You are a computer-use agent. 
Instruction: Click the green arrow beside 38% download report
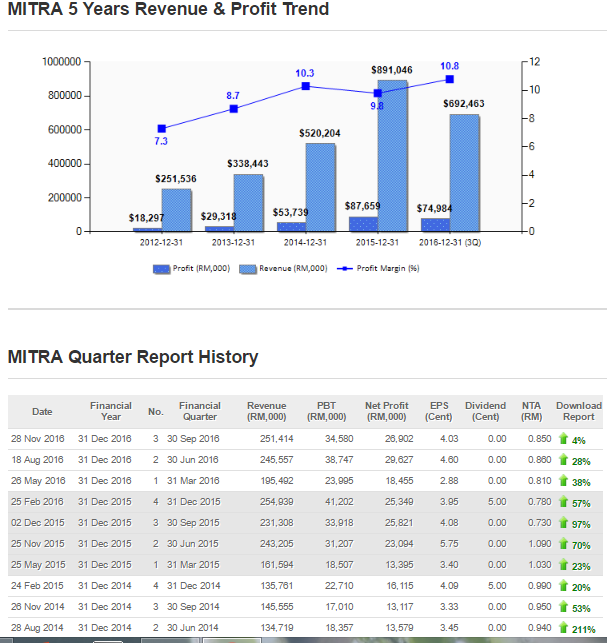563,481
